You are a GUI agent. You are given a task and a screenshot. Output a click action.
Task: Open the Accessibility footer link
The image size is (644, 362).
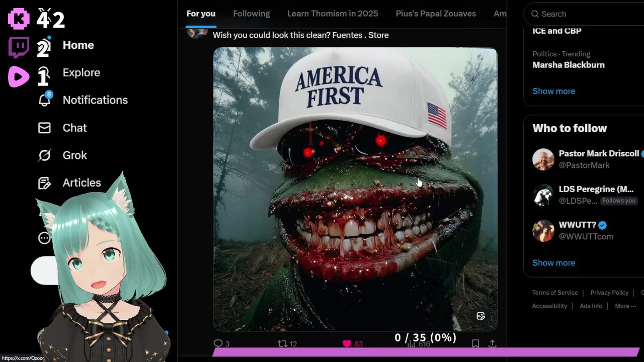click(x=549, y=306)
